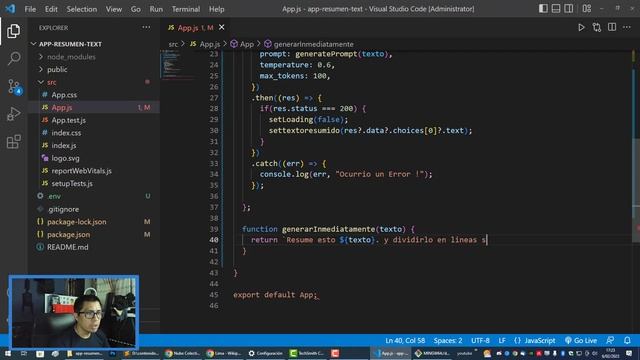
Task: Open the Go menu
Action: [136, 9]
